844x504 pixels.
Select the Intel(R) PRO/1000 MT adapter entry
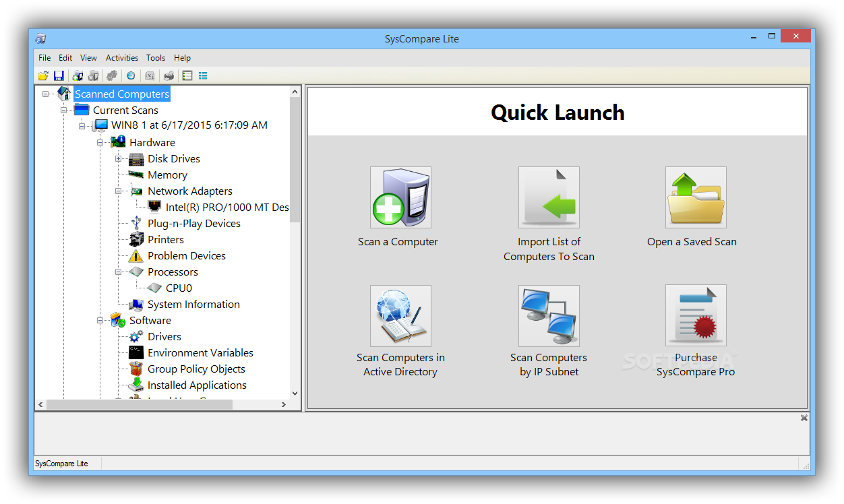(227, 208)
